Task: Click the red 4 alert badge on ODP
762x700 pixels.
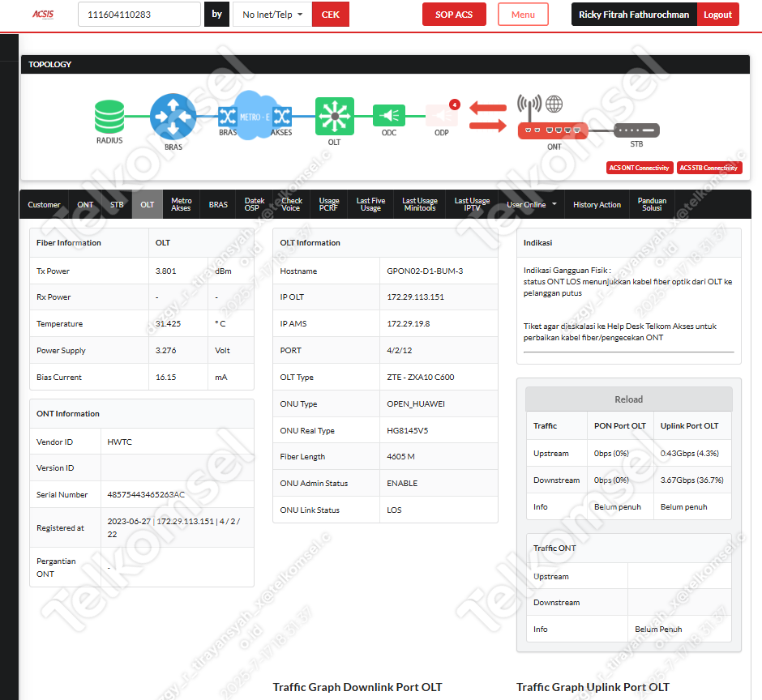Action: 455,105
